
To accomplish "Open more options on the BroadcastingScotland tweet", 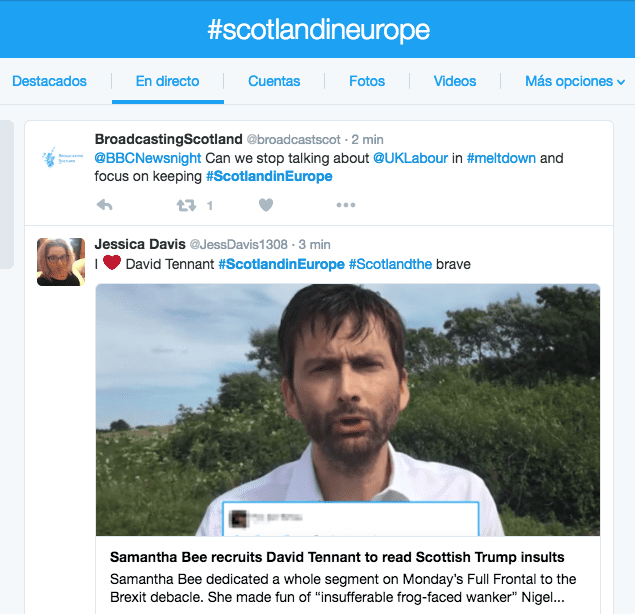I will 346,205.
